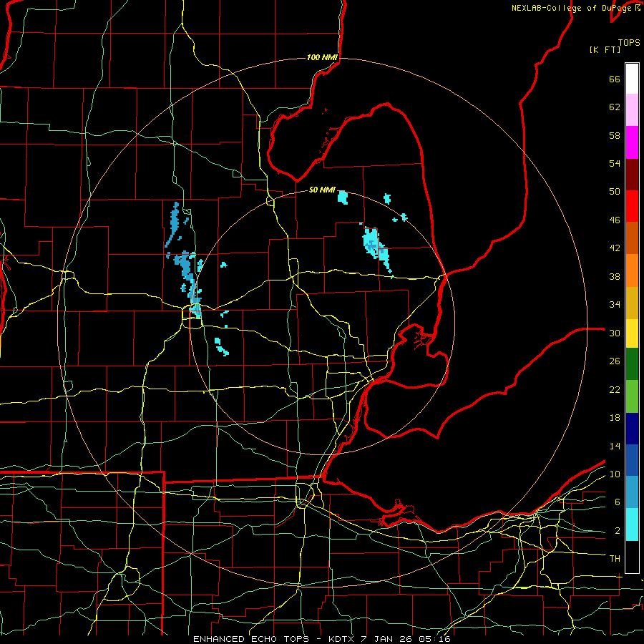
Task: Click the "26" legend value
Action: (615, 361)
